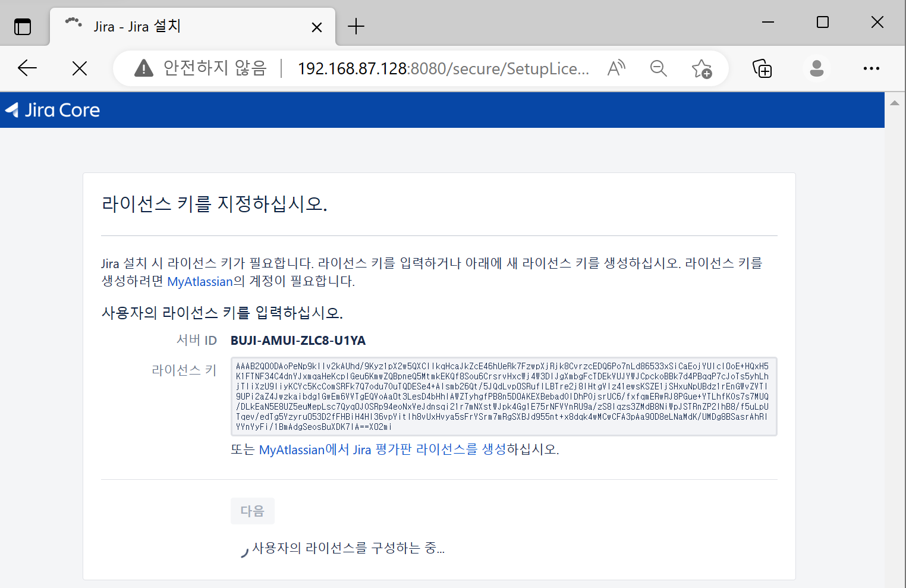Minimize the browser window

767,23
